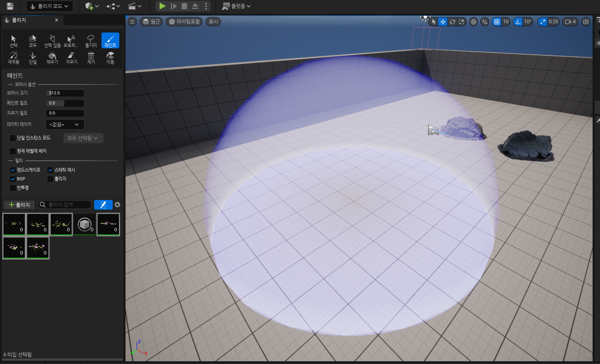Open the viewport layout grid button
Image resolution: width=600 pixels, height=364 pixels.
586,22
